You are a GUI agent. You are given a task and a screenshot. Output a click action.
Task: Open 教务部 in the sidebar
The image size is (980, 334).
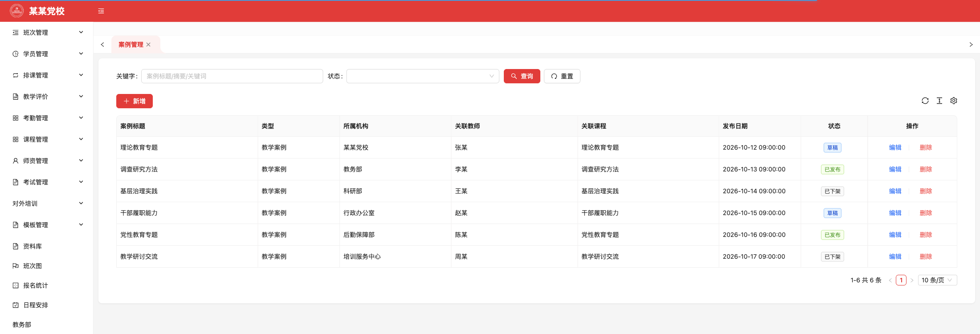pos(22,325)
